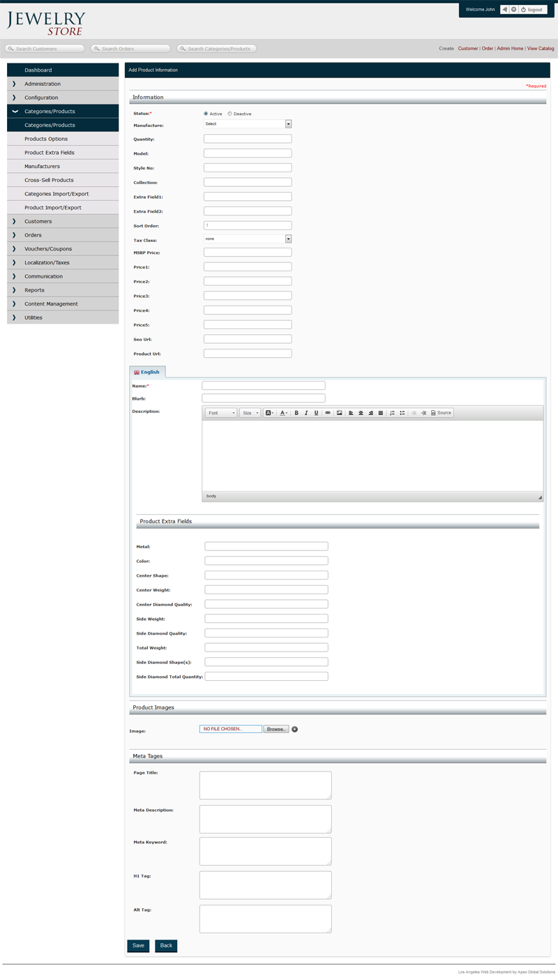Log out using the logout button
Screen dimensions: 558x980
click(x=533, y=10)
